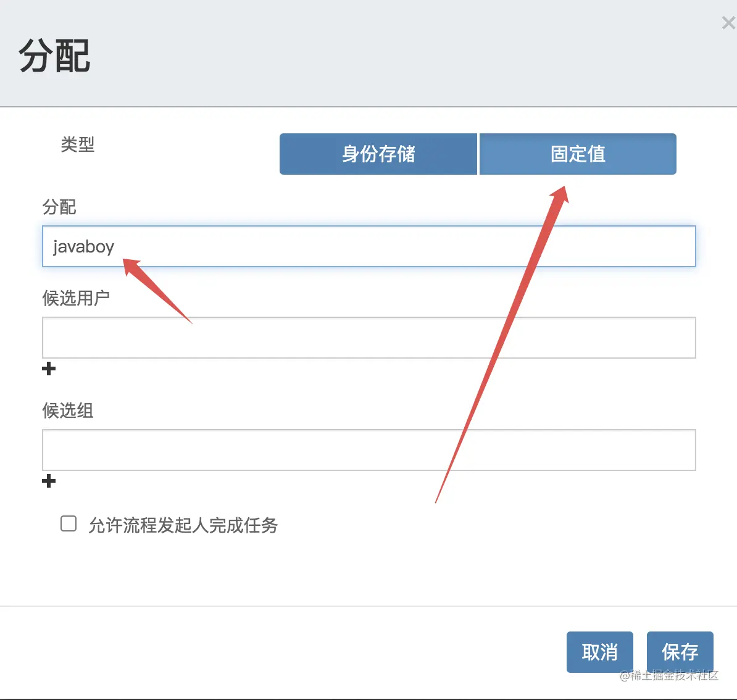Click the empty 候选组 input box
This screenshot has height=700, width=737.
tap(368, 450)
